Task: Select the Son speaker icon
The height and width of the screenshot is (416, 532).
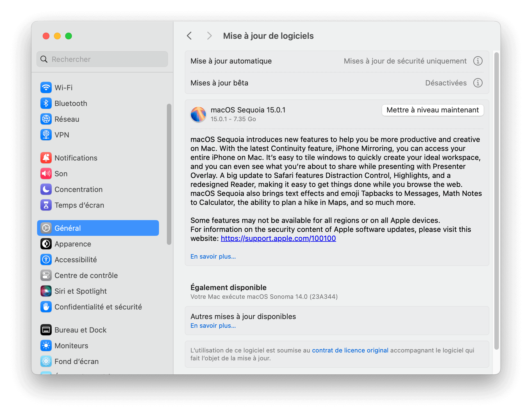Action: tap(46, 173)
